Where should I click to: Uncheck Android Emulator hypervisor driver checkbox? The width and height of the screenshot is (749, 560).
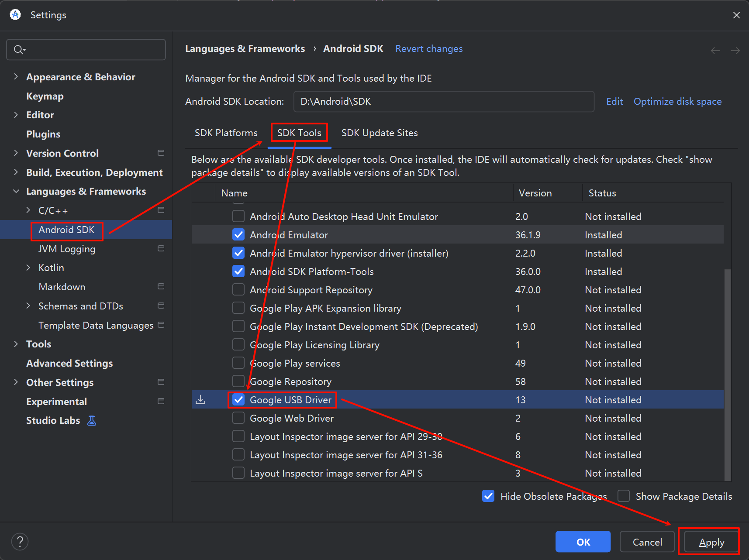point(238,253)
